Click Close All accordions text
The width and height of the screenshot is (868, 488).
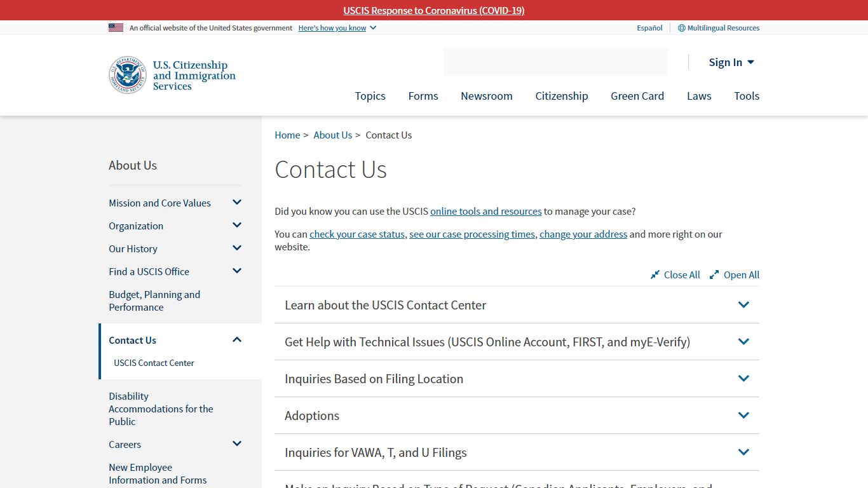pos(682,274)
